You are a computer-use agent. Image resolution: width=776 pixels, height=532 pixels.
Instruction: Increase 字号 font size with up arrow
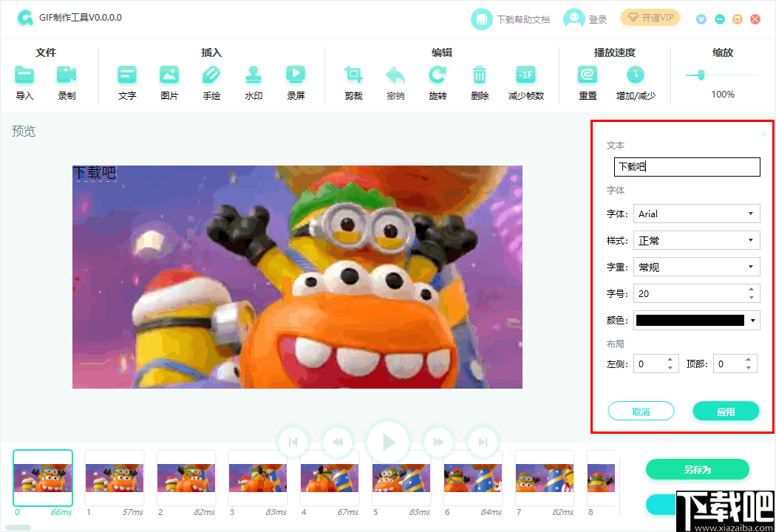tap(752, 290)
